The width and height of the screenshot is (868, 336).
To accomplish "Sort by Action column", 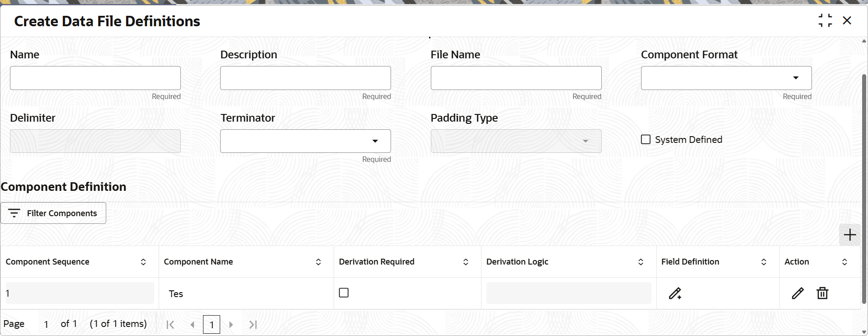I will click(x=844, y=262).
